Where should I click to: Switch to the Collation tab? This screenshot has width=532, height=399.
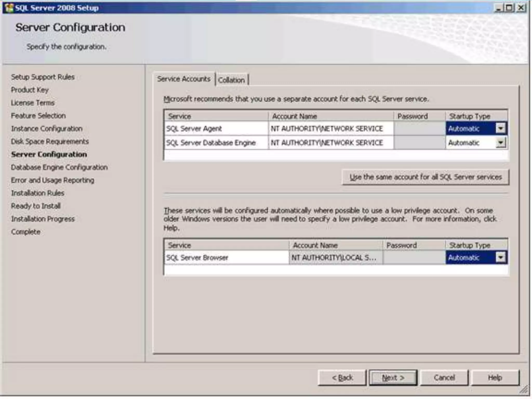click(231, 80)
